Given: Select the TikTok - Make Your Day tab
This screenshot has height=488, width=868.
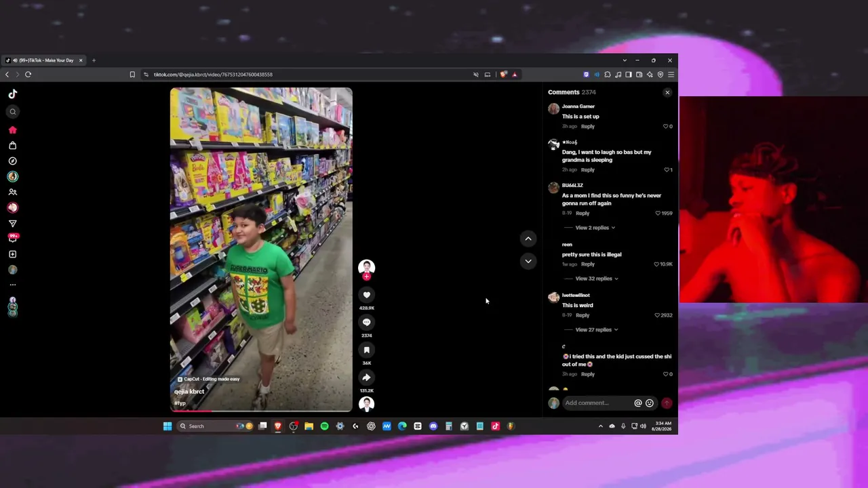Looking at the screenshot, I should click(x=44, y=60).
